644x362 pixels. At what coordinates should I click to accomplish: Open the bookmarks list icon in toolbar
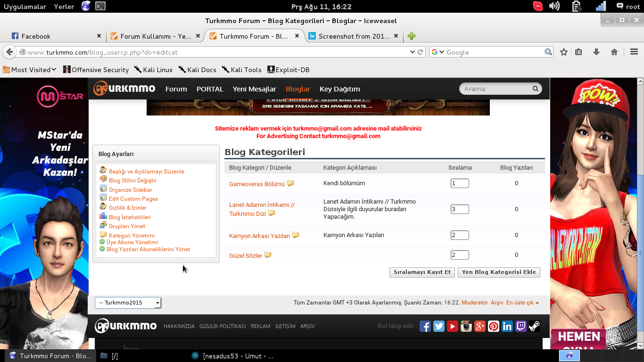pos(578,52)
